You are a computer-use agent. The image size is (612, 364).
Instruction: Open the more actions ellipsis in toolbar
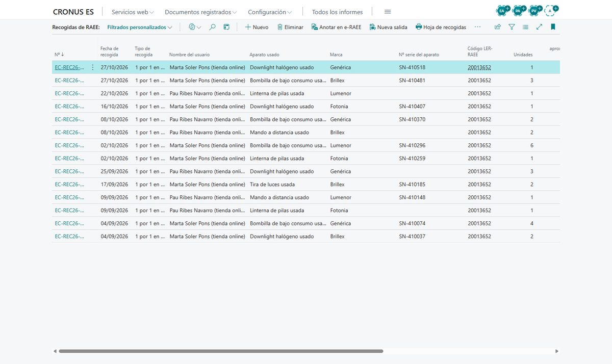477,27
